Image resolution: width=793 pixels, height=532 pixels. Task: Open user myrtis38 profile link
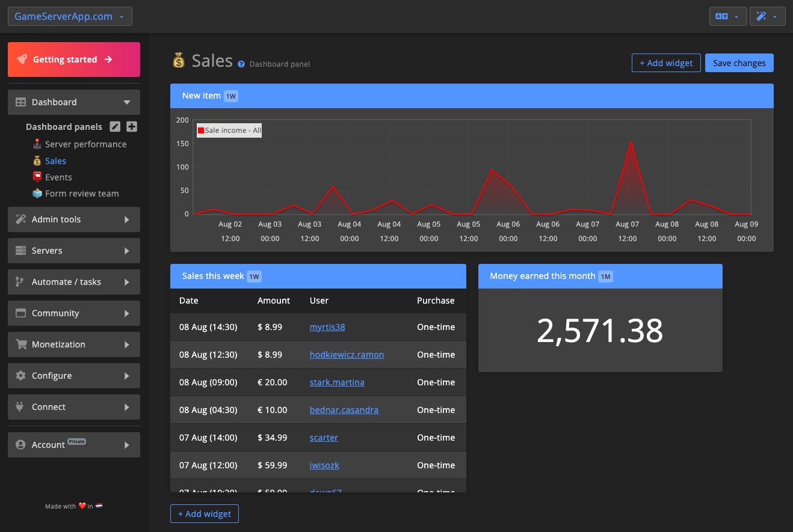[327, 327]
